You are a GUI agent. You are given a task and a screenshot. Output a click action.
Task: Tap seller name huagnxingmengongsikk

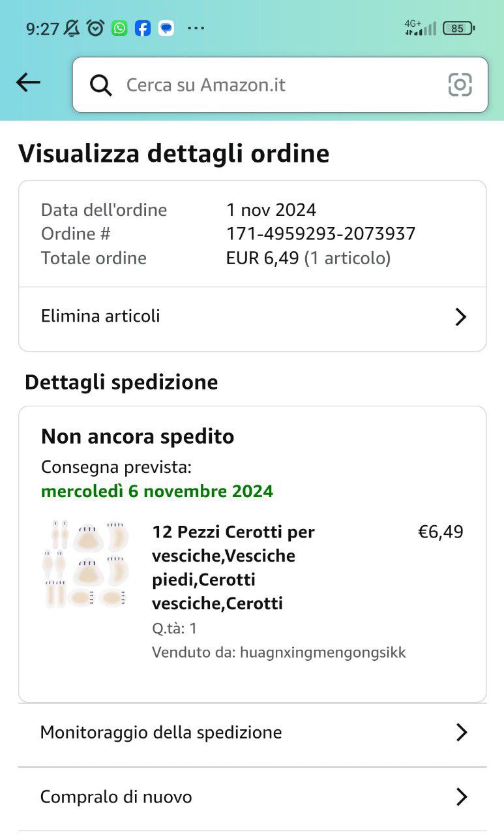[x=323, y=652]
